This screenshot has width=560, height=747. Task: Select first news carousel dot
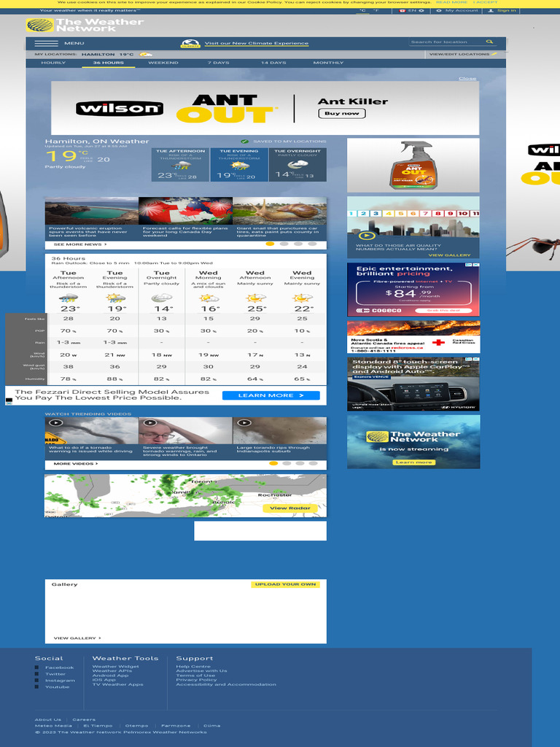pyautogui.click(x=270, y=244)
